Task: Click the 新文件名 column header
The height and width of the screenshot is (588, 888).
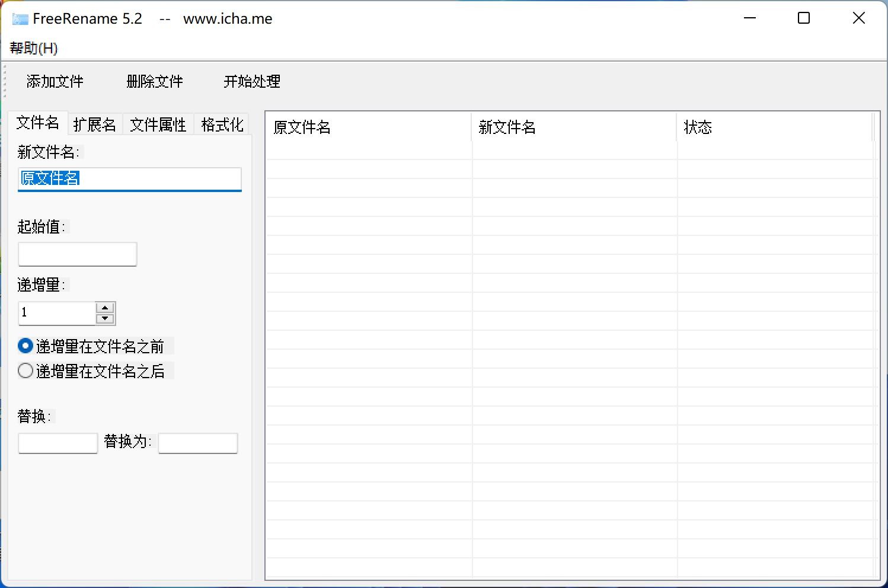Action: click(573, 127)
